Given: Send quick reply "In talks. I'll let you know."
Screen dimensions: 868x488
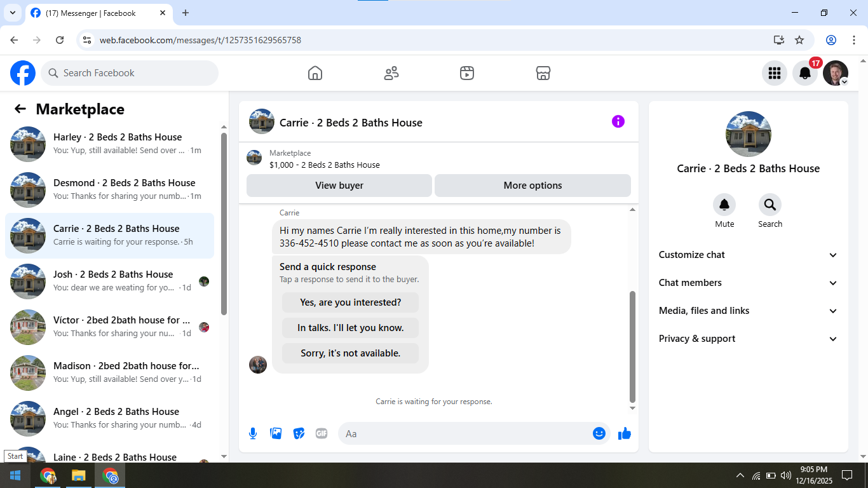Looking at the screenshot, I should 350,328.
